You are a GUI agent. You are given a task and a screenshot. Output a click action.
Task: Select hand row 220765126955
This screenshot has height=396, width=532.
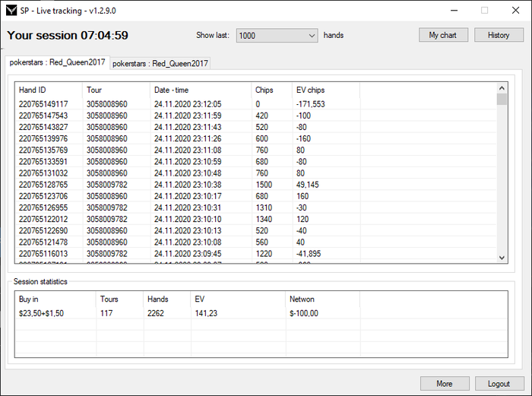[x=255, y=208]
